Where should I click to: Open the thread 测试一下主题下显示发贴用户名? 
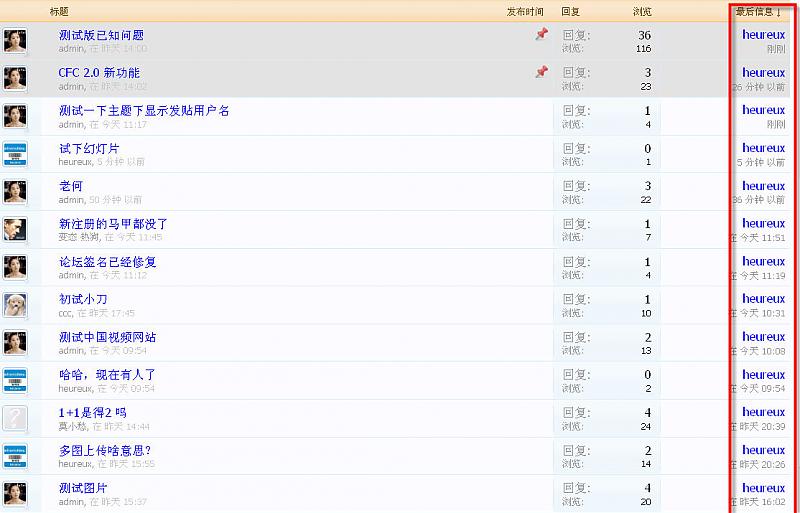click(144, 110)
